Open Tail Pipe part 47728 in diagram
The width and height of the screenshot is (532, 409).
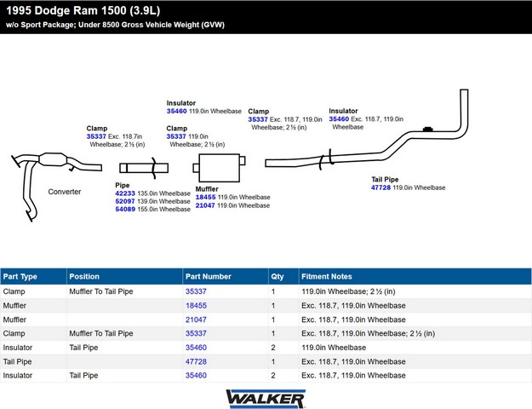(380, 187)
